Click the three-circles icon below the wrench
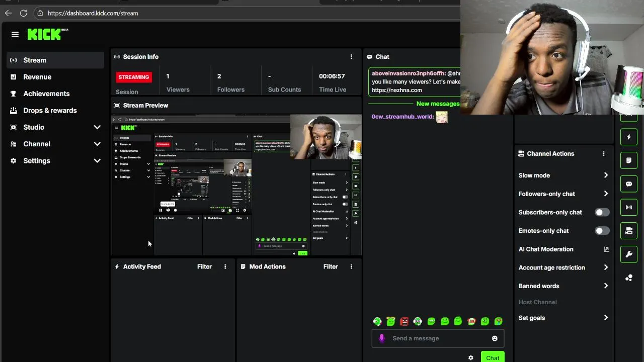Screen dimensions: 644x362 [628, 278]
